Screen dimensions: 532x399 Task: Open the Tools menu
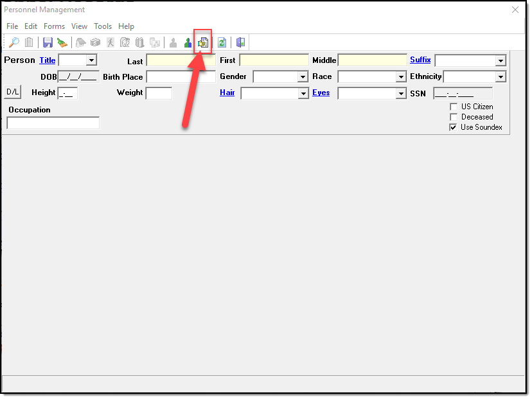103,26
